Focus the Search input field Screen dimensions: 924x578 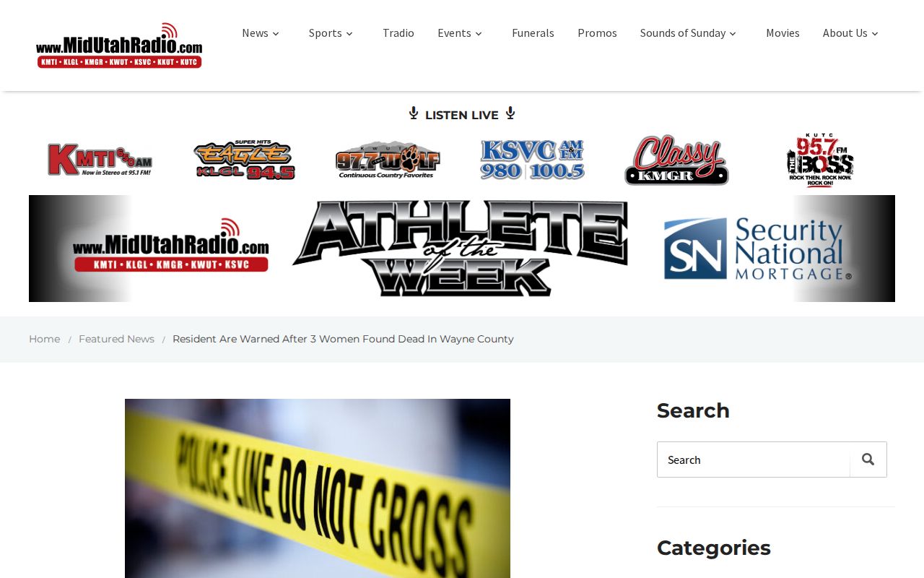point(754,460)
